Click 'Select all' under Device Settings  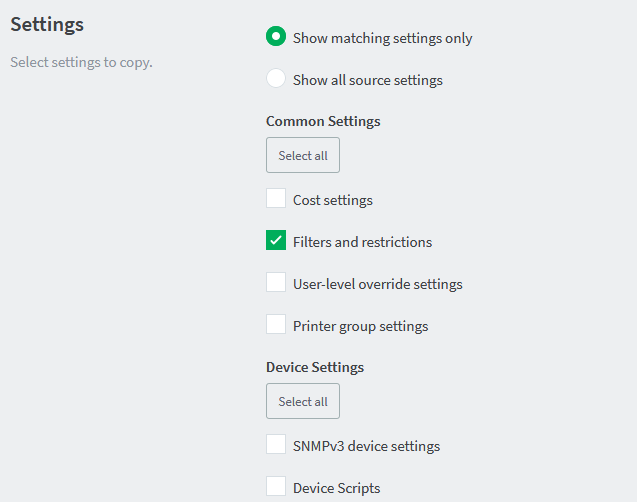[303, 401]
